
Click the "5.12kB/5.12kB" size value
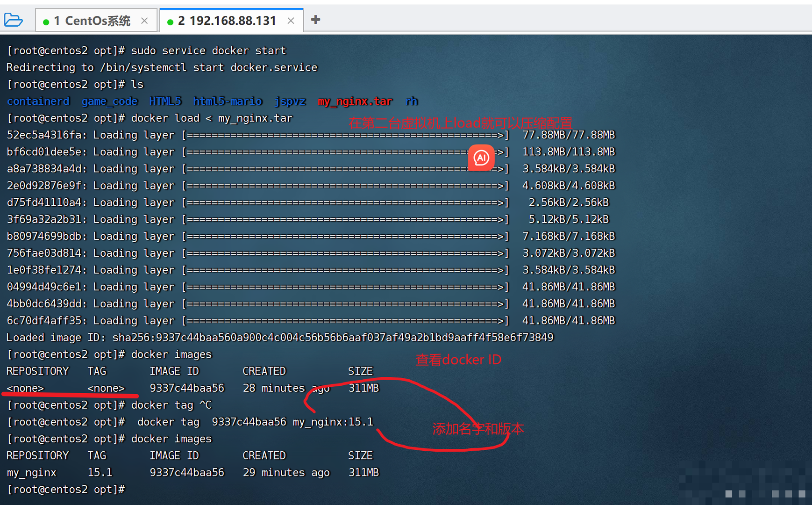point(569,219)
